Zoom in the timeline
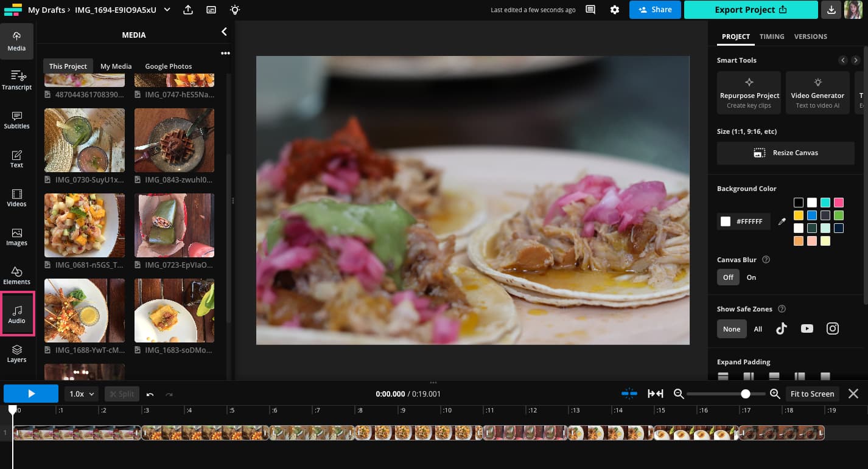 [775, 394]
